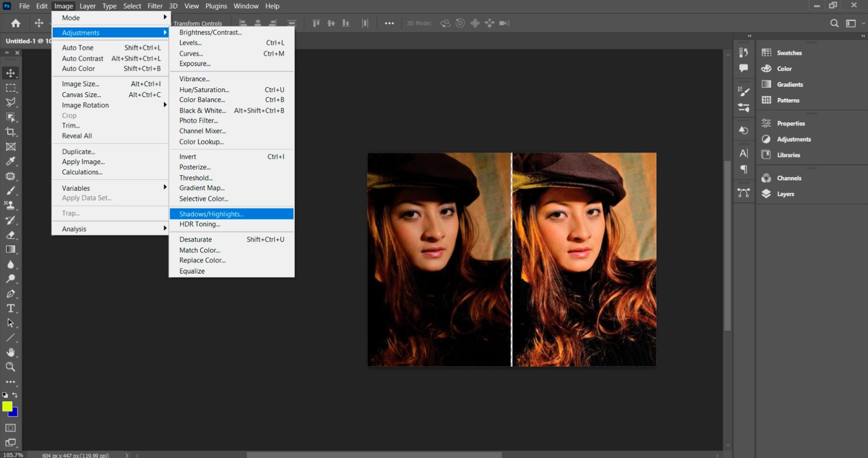This screenshot has width=868, height=458.
Task: Toggle Transform Controls in the options bar
Action: pos(198,23)
